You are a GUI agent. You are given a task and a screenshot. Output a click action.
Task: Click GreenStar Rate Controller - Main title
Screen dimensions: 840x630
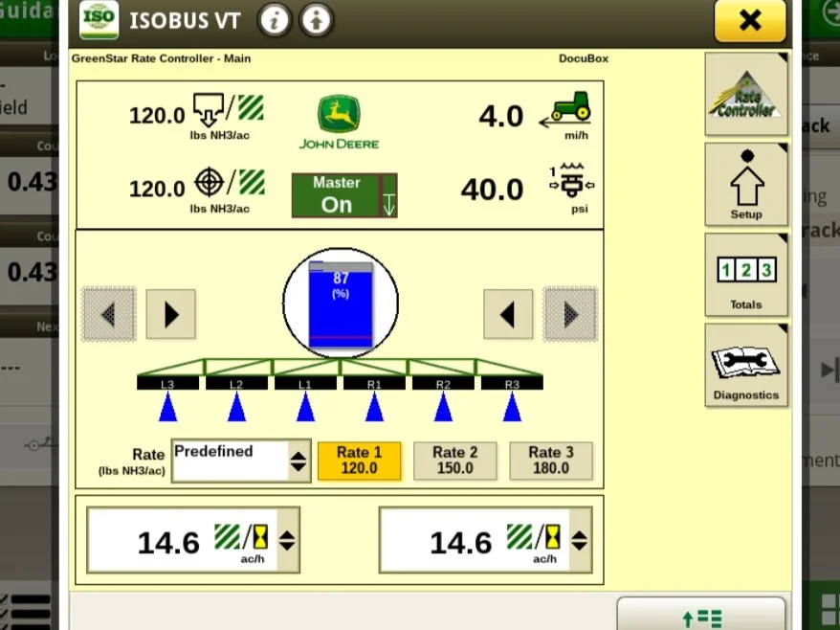(161, 58)
